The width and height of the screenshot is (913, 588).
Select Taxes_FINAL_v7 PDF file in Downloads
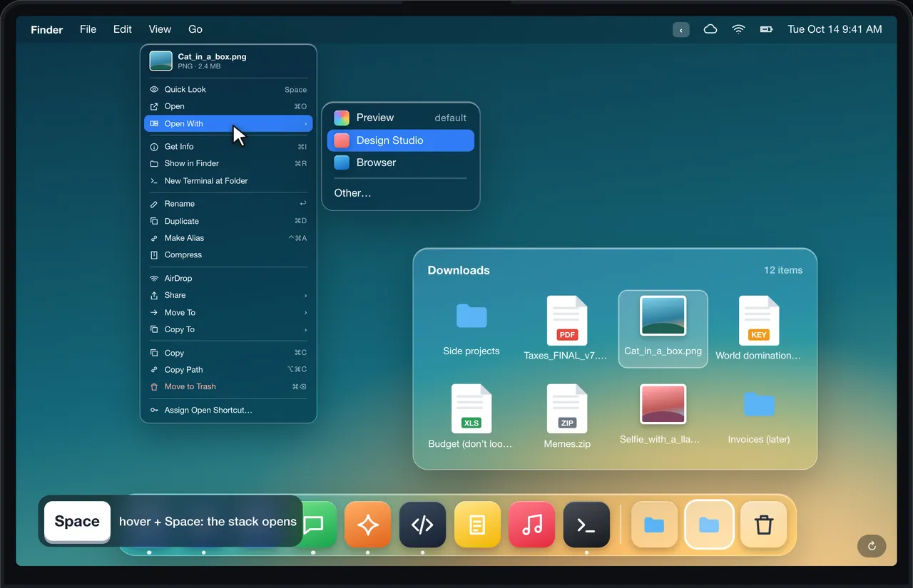tap(567, 328)
